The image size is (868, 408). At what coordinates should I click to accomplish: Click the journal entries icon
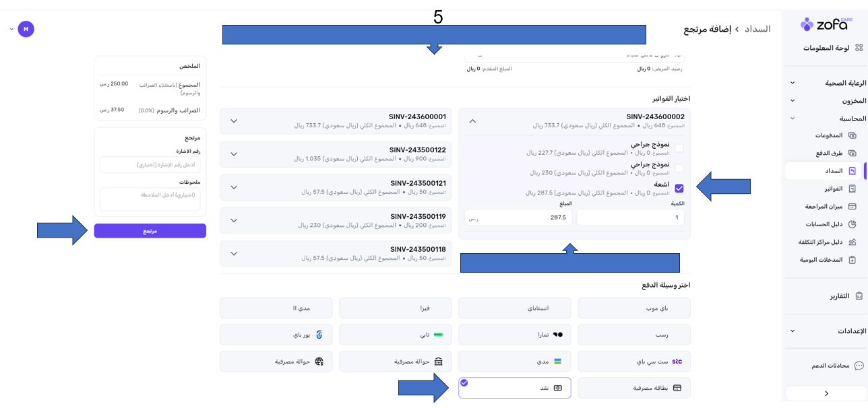tap(852, 260)
